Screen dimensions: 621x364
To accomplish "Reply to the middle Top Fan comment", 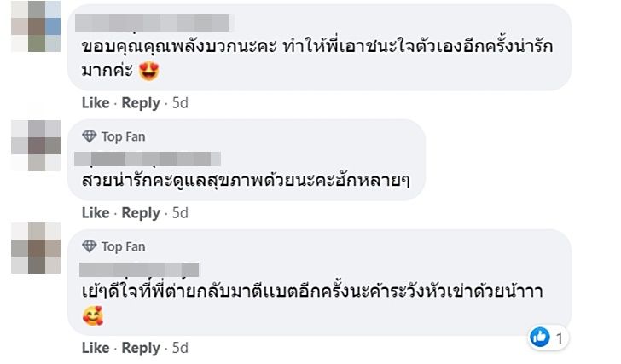I will [140, 213].
